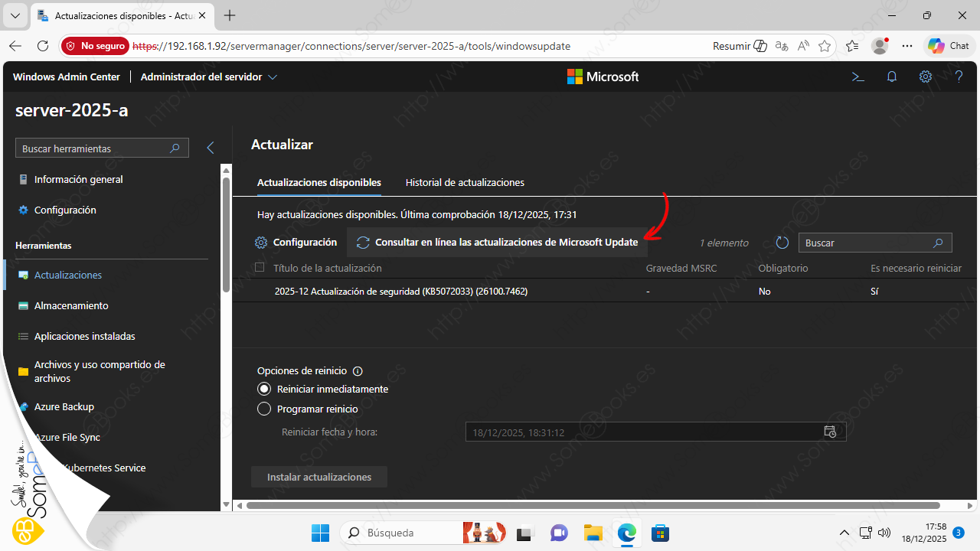
Task: Open the notifications bell
Action: (x=892, y=77)
